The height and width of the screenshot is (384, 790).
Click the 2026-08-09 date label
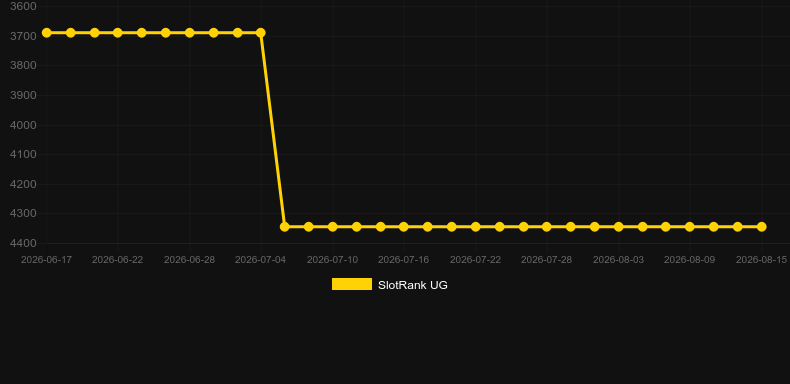[x=690, y=260]
